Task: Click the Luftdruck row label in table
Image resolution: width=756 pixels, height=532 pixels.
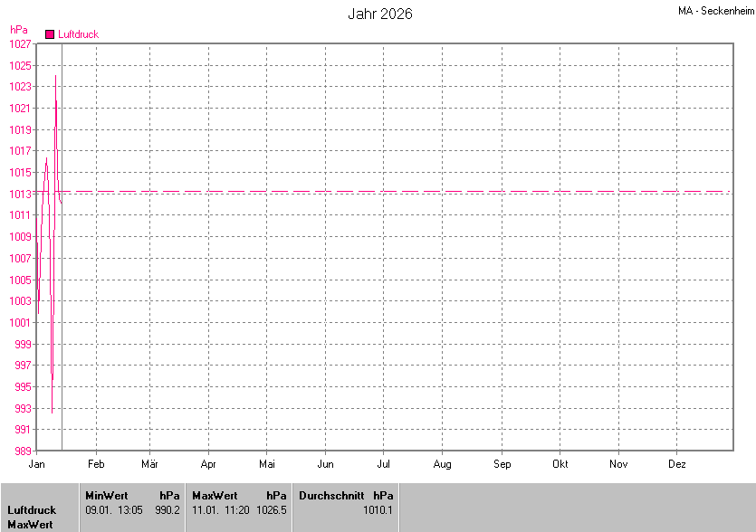Action: coord(32,510)
